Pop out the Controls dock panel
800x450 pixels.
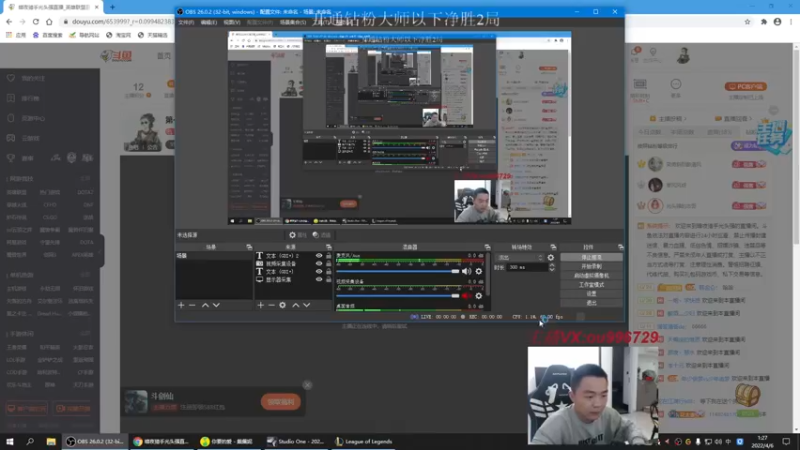[620, 247]
